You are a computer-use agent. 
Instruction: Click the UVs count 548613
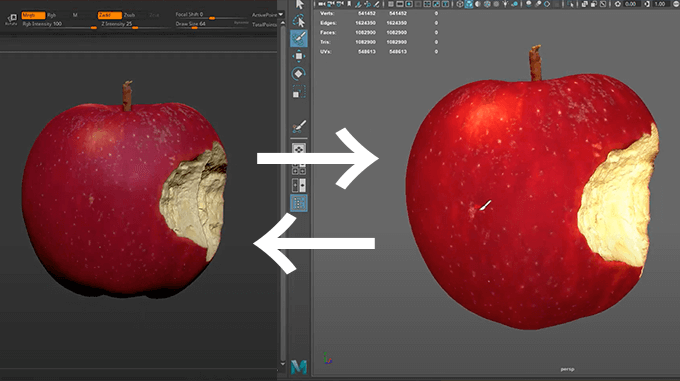point(366,52)
